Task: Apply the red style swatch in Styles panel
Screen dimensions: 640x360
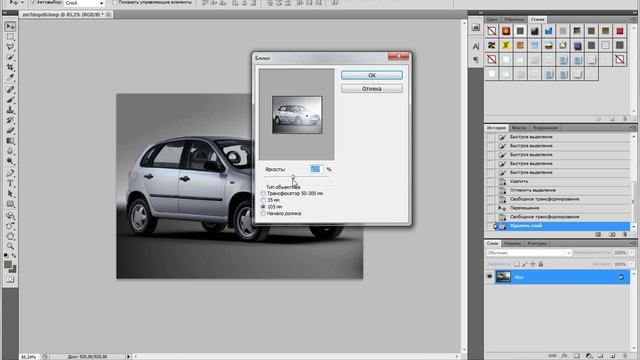Action: tap(620, 31)
